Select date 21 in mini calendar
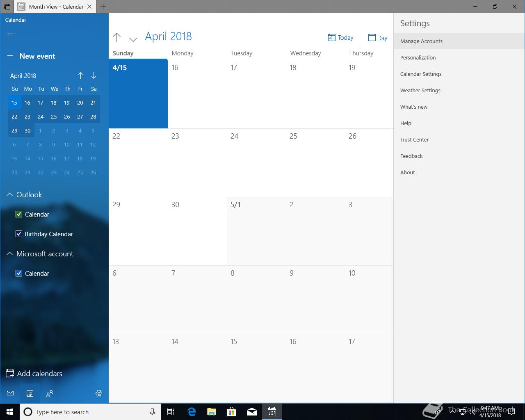This screenshot has width=525, height=420. tap(93, 103)
